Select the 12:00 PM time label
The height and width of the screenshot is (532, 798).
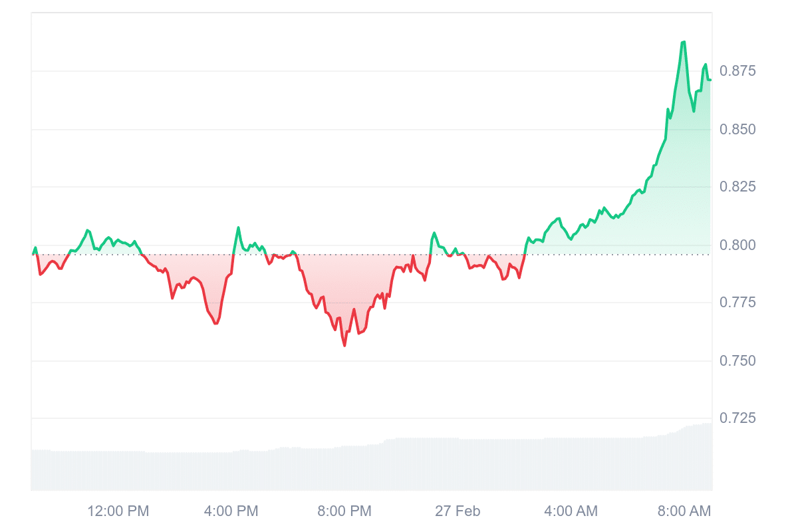pos(118,511)
